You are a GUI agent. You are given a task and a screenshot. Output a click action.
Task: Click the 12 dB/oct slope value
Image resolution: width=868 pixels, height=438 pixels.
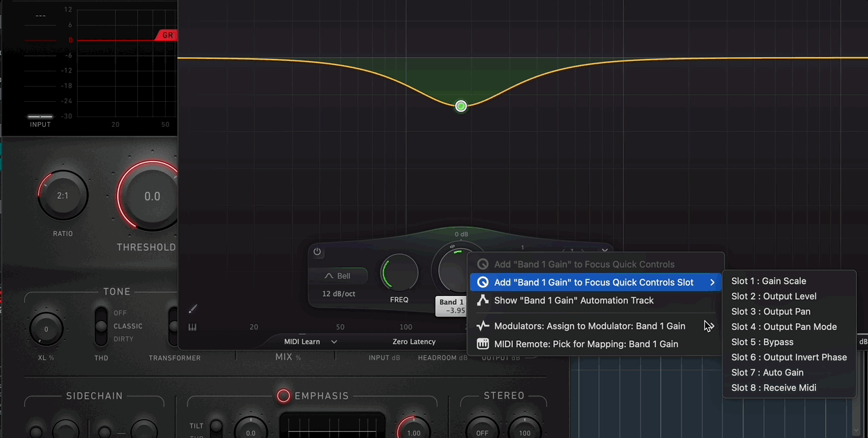coord(339,294)
